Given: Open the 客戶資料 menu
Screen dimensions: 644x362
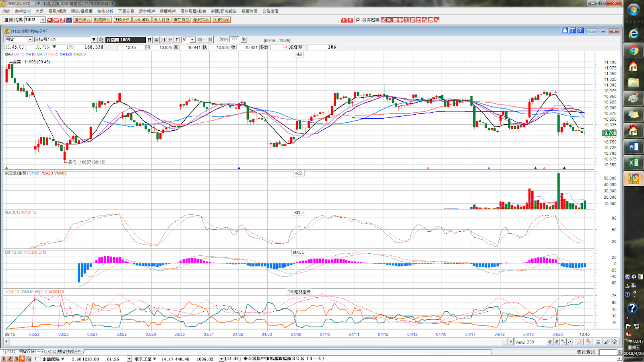Looking at the screenshot, I should click(x=23, y=11).
